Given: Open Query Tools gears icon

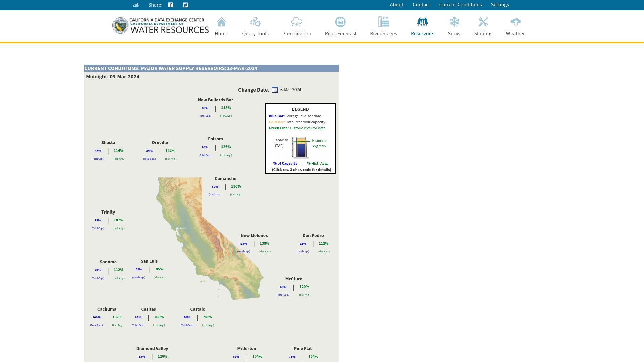Looking at the screenshot, I should [255, 22].
